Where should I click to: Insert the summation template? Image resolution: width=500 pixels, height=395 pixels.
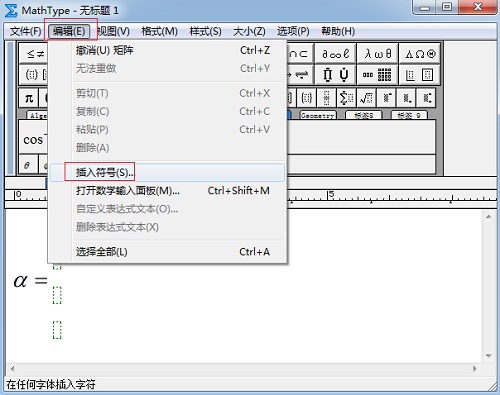click(347, 98)
